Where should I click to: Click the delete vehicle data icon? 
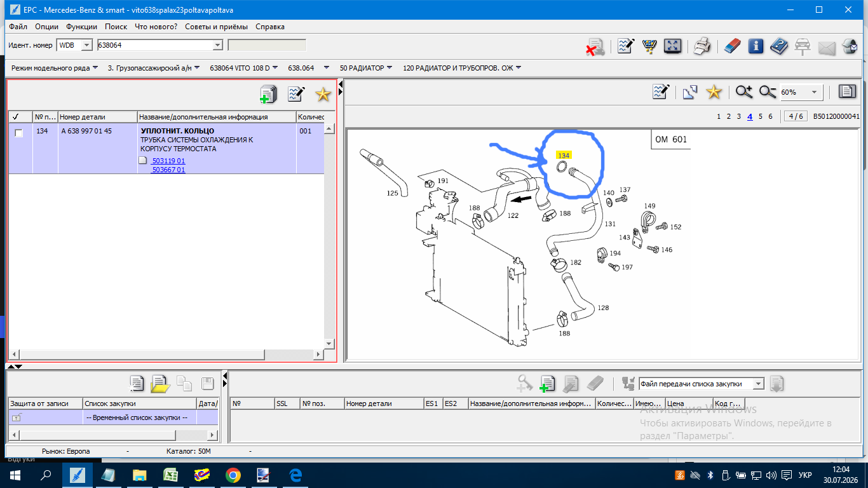point(595,46)
